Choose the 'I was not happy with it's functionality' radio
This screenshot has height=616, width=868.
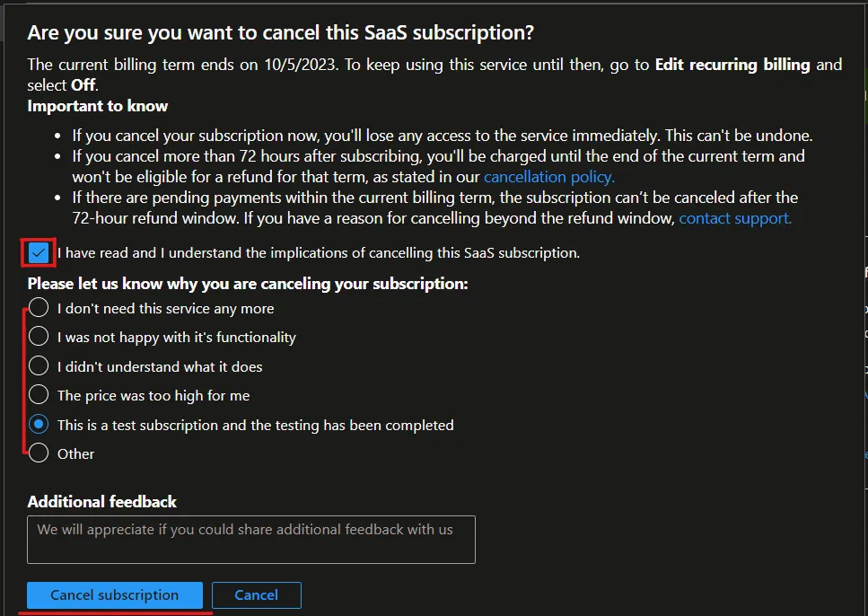pos(39,336)
